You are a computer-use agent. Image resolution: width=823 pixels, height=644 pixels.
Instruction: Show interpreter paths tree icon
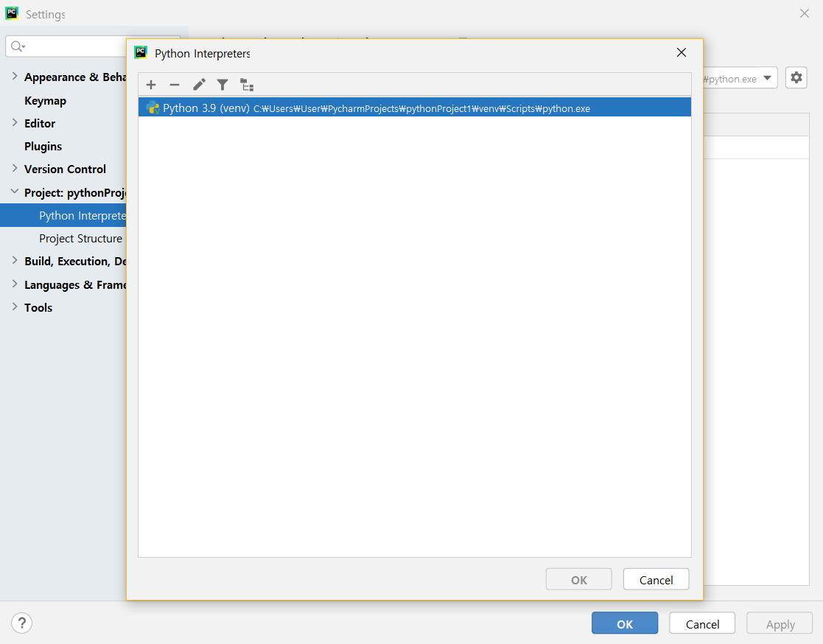tap(247, 85)
